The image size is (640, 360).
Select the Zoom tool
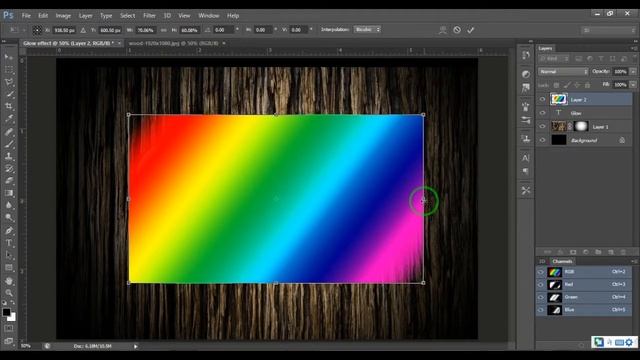point(9,293)
